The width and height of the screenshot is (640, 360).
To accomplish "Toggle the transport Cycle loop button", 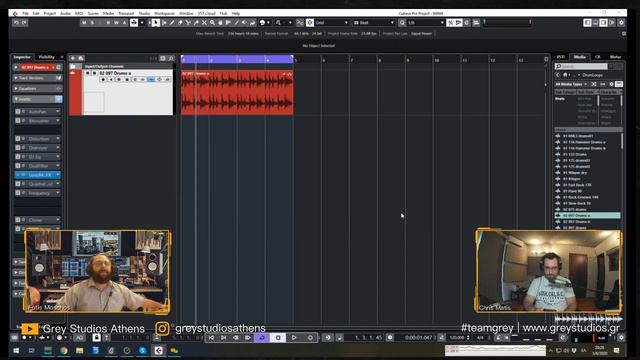I will tap(262, 338).
